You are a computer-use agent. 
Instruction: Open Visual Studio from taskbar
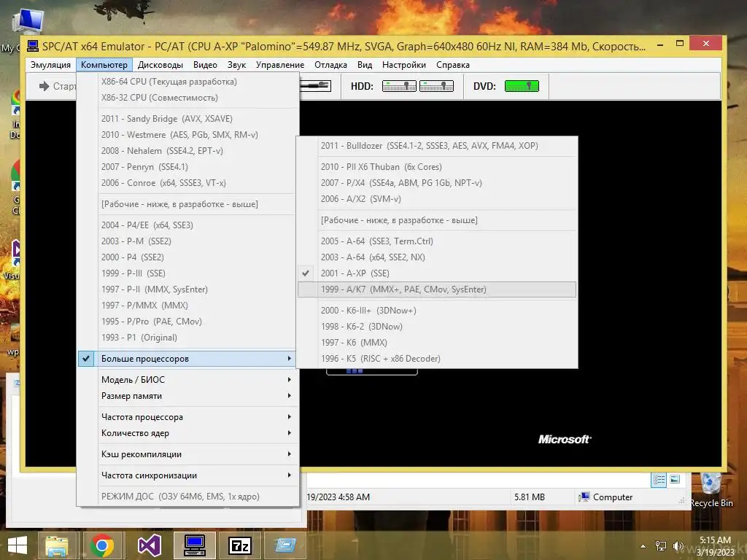(x=149, y=545)
